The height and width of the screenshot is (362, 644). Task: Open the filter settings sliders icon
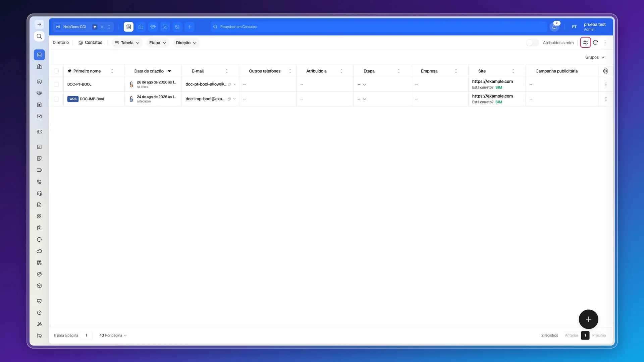click(x=585, y=43)
